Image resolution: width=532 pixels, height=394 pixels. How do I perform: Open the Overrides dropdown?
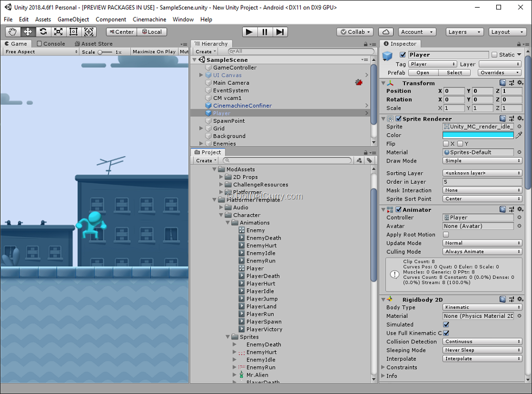pos(499,73)
